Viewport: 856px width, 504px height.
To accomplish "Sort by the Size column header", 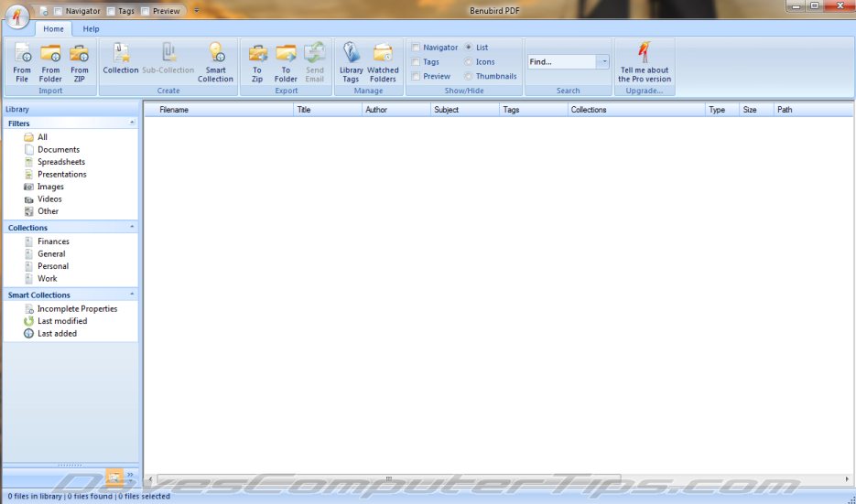I will tap(756, 110).
